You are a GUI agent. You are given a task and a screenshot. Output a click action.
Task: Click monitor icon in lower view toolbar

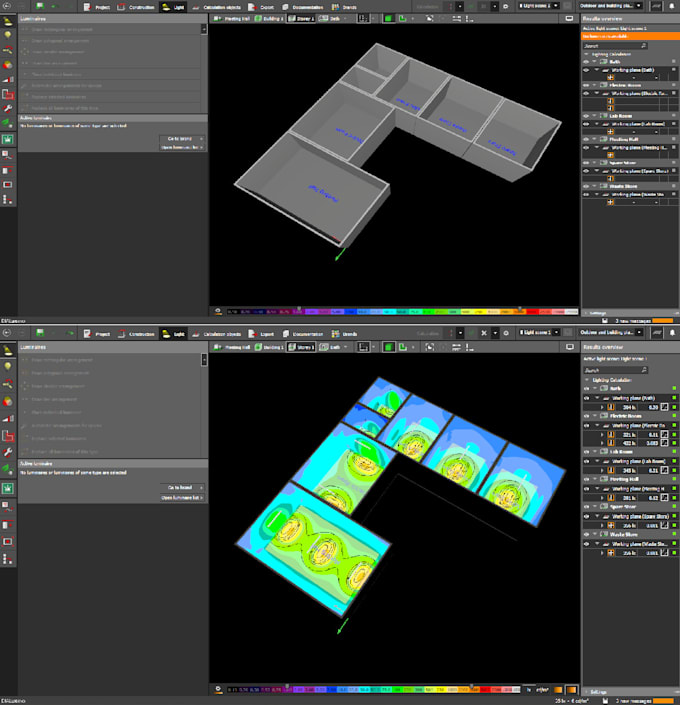[x=570, y=347]
